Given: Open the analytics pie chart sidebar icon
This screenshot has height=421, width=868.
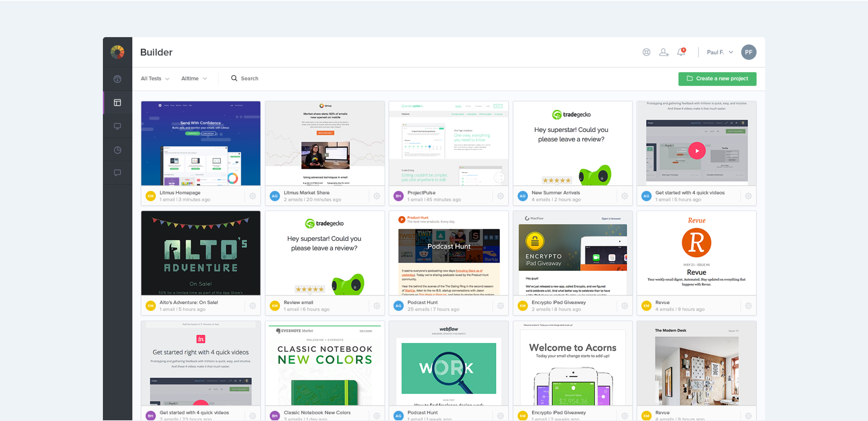Looking at the screenshot, I should (x=117, y=150).
